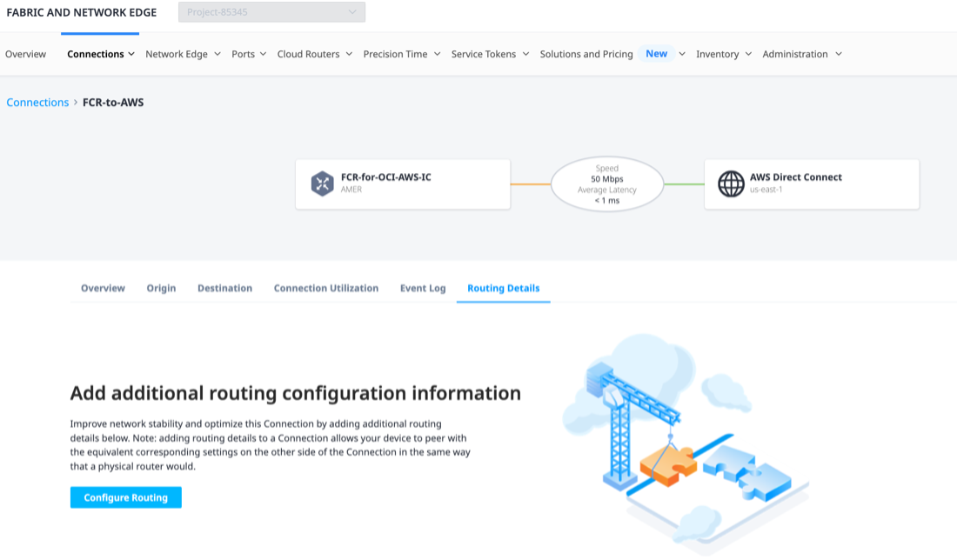Click the Configure Routing button
Viewport: 957px width, 560px height.
(x=126, y=497)
